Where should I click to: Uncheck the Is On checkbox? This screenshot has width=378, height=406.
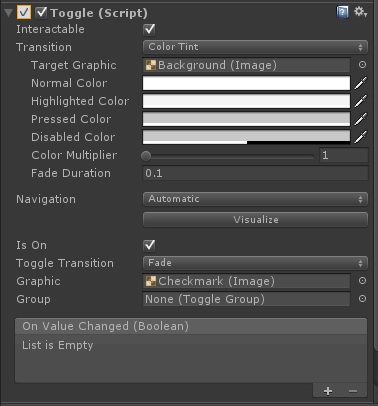click(149, 245)
